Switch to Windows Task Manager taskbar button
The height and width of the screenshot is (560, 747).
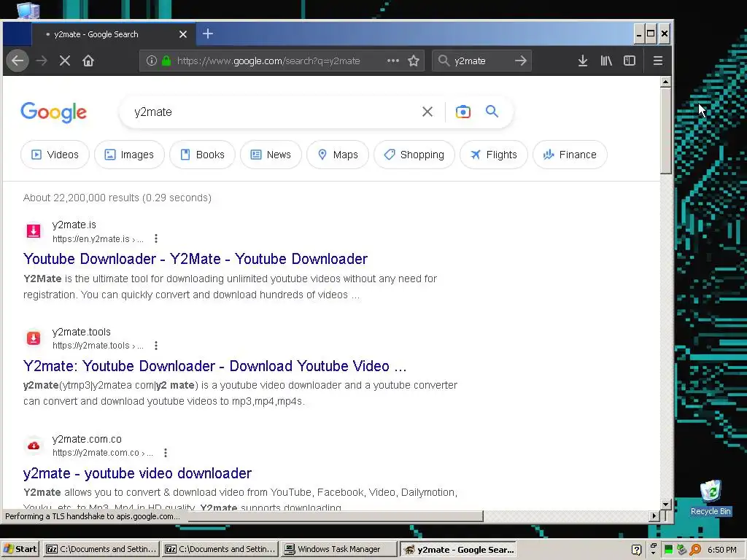338,550
